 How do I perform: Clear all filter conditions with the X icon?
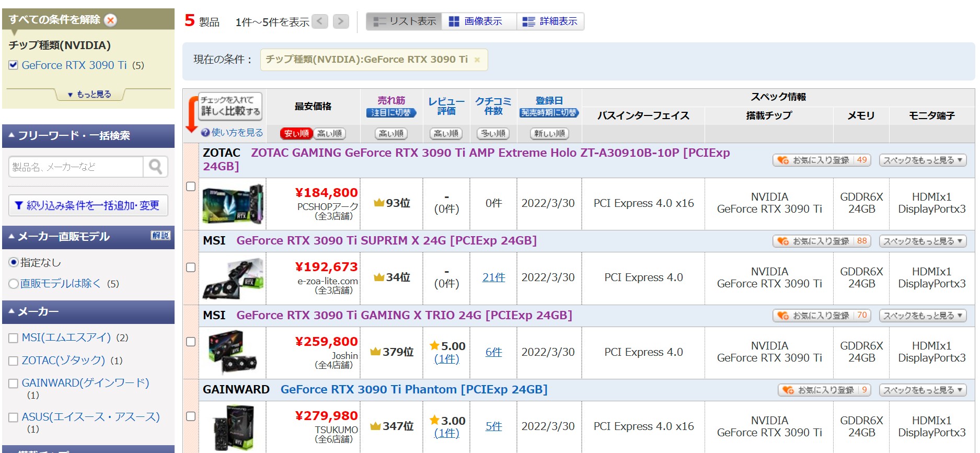pyautogui.click(x=110, y=20)
